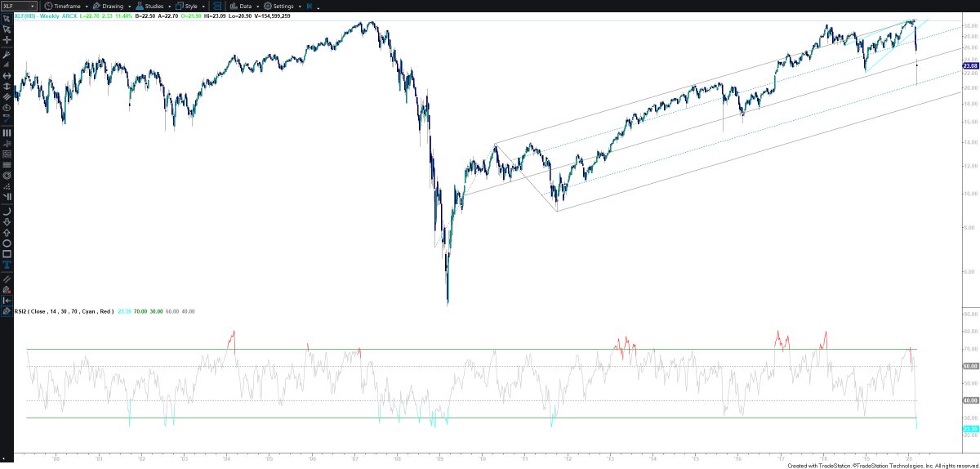
Task: Activate the crosshair cursor tool
Action: (7, 39)
